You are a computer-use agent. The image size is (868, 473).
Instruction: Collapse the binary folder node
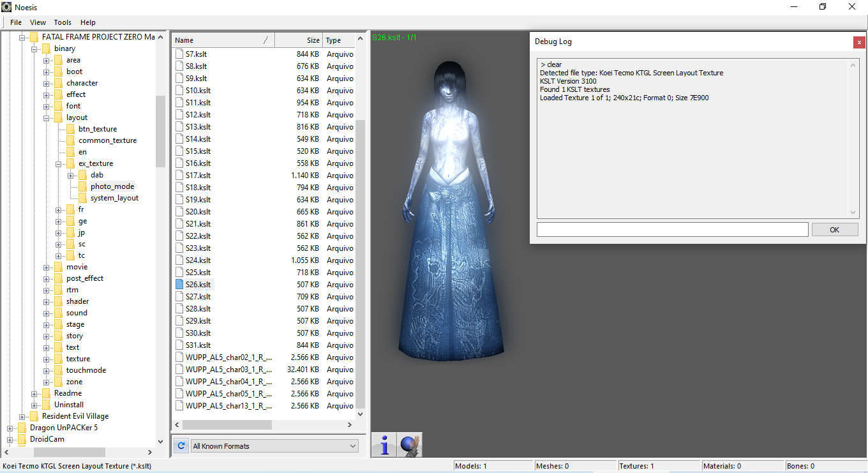click(x=34, y=49)
